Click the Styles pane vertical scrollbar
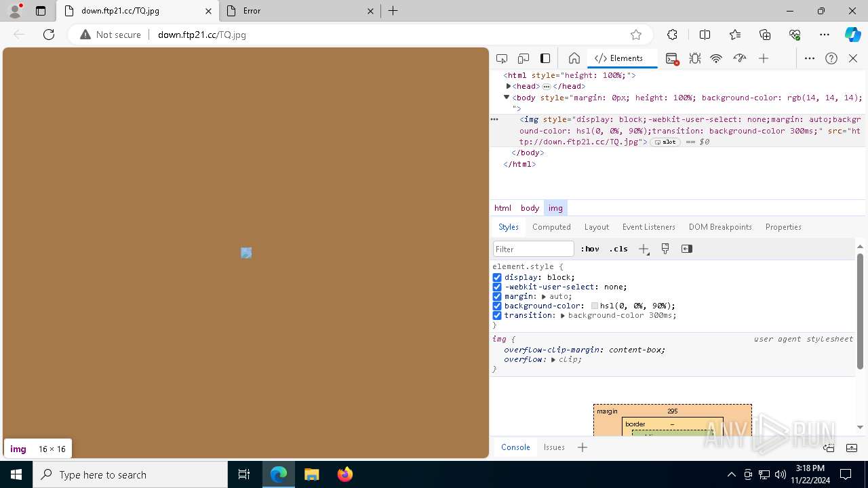This screenshot has width=868, height=488. coord(860,312)
